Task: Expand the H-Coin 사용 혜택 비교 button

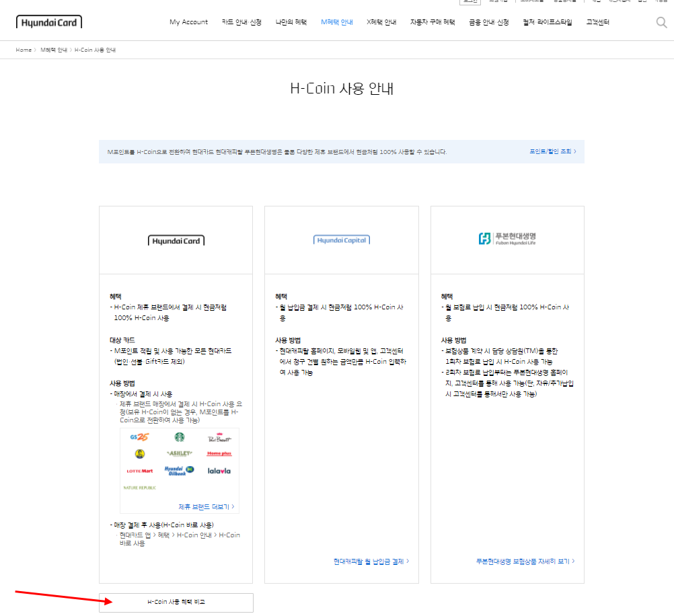Action: (x=176, y=603)
